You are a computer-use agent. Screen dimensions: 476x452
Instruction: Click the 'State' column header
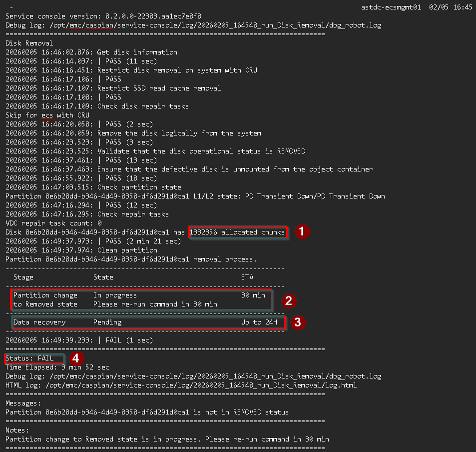click(x=103, y=277)
